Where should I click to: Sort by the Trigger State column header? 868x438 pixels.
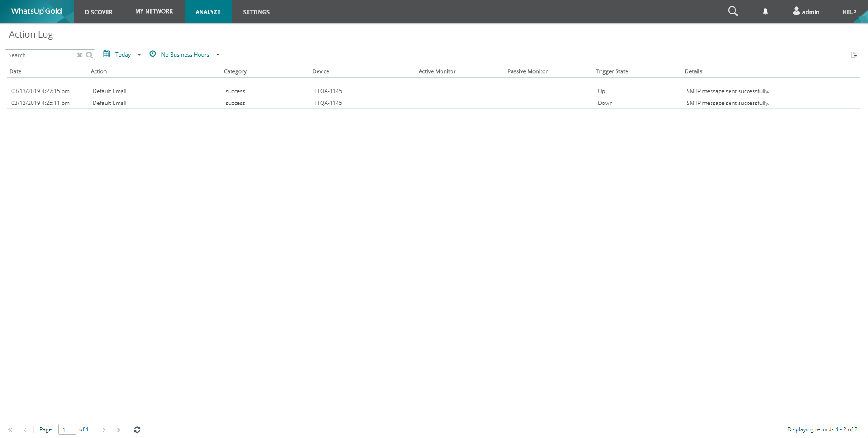coord(612,71)
